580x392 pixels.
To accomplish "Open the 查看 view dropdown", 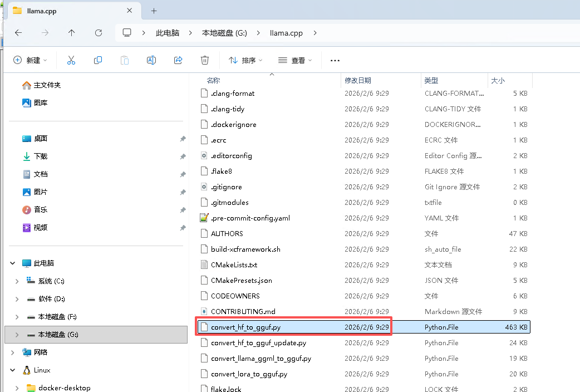I will [x=295, y=60].
